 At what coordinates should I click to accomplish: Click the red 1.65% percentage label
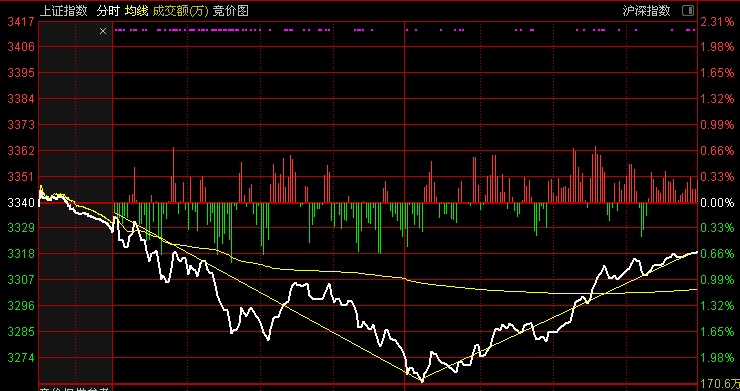(717, 73)
